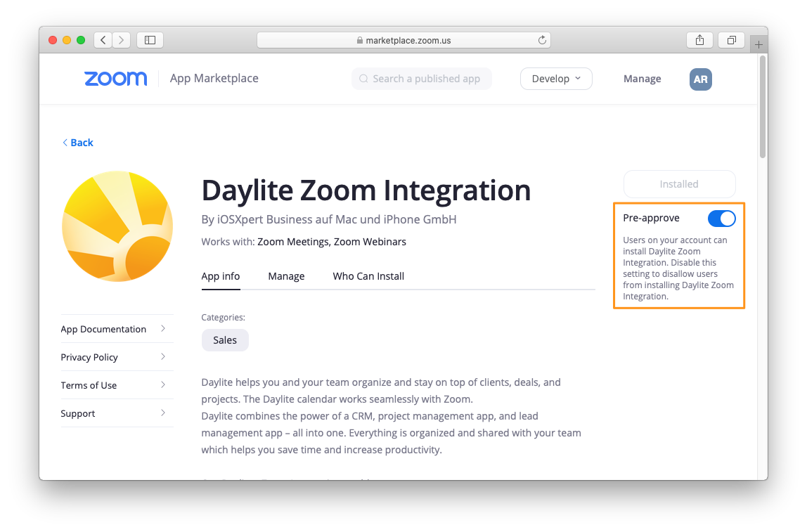807x532 pixels.
Task: Open the Safari share menu
Action: pyautogui.click(x=699, y=40)
